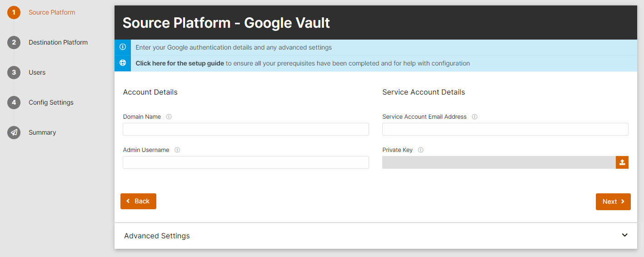
Task: Click the 'Source Platform - Google Vault' title
Action: pyautogui.click(x=226, y=23)
